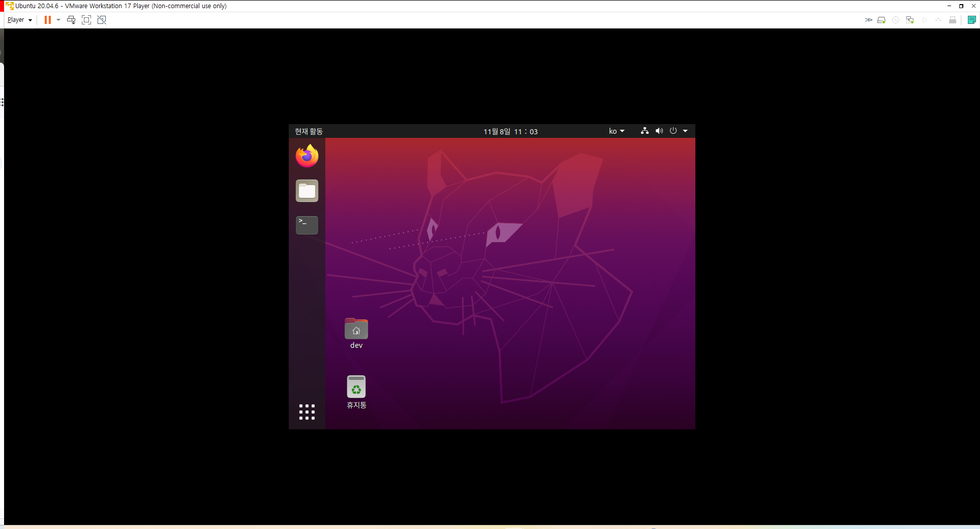Open the Player menu
The image size is (980, 529).
(19, 20)
